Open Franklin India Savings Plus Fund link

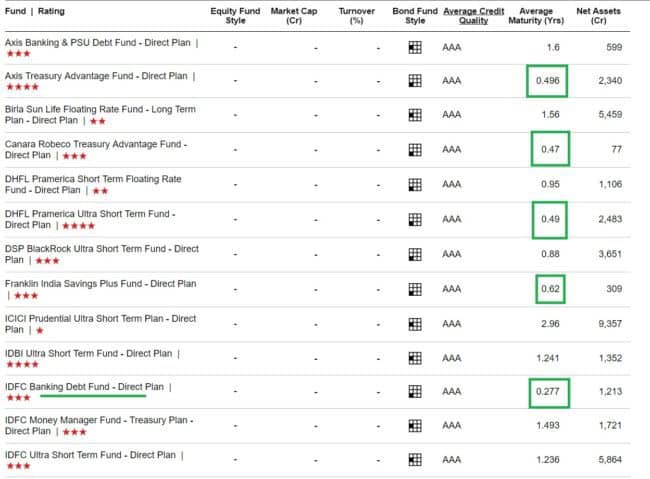click(101, 284)
